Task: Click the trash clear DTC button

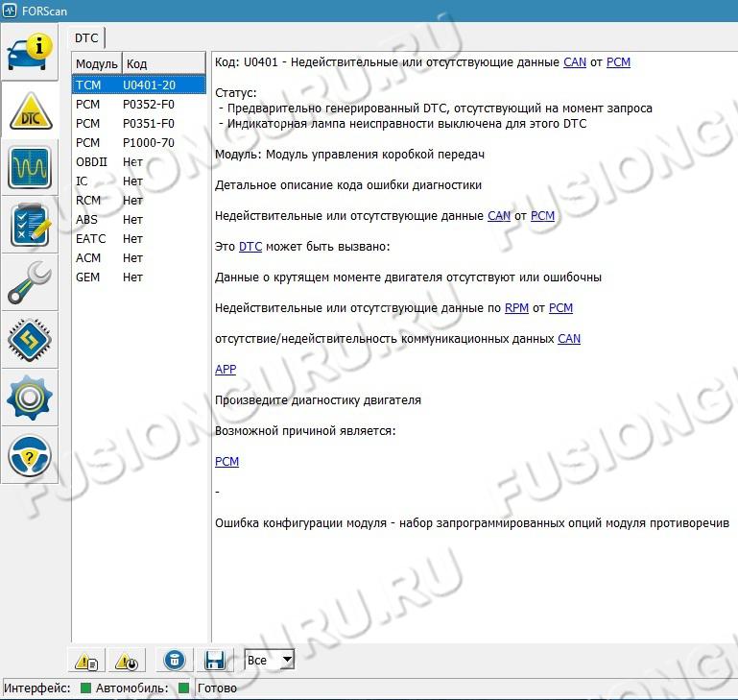Action: 174,661
